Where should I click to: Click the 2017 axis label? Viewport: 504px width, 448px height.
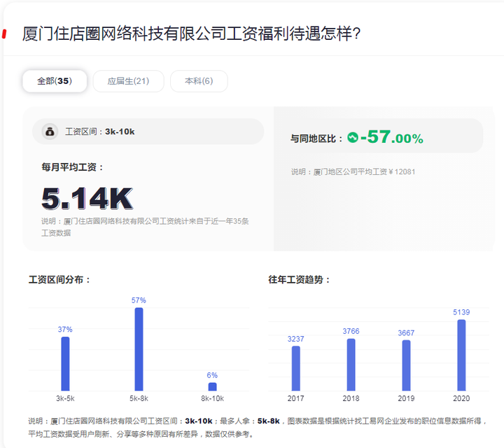[x=295, y=398]
